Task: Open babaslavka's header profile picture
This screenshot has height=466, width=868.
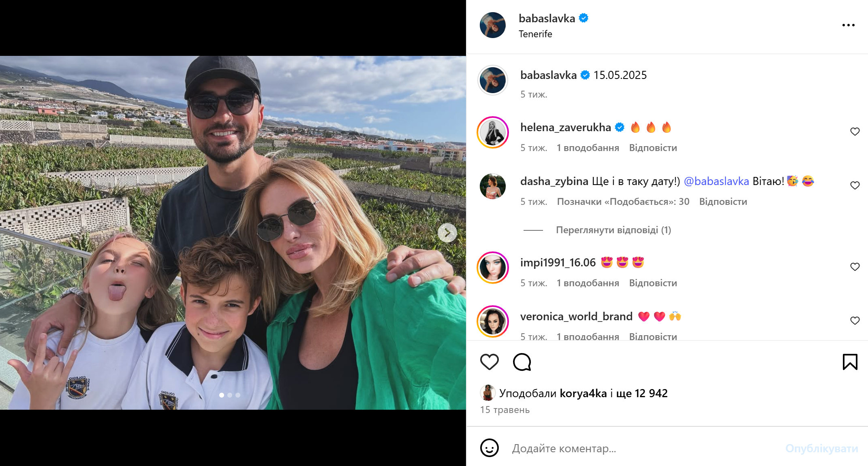Action: click(493, 25)
